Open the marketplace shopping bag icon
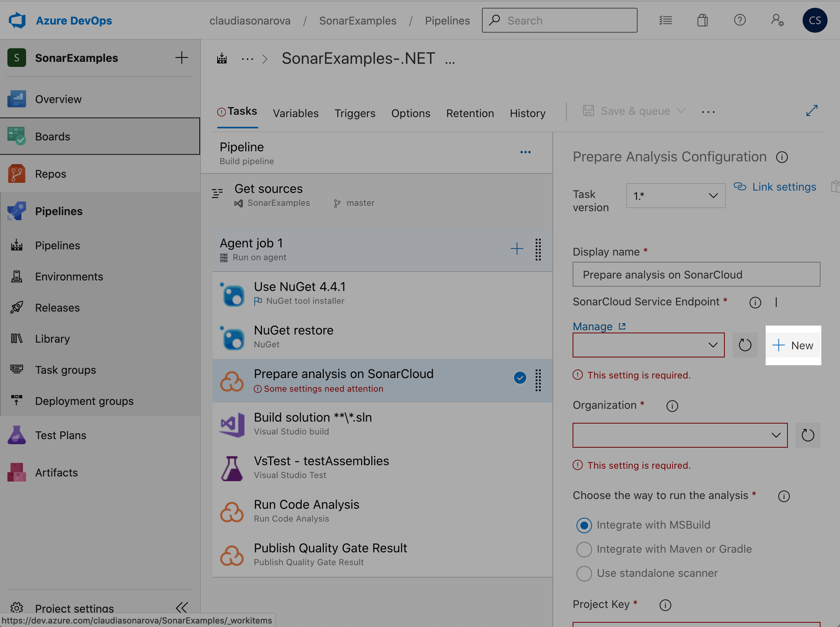 pyautogui.click(x=703, y=20)
